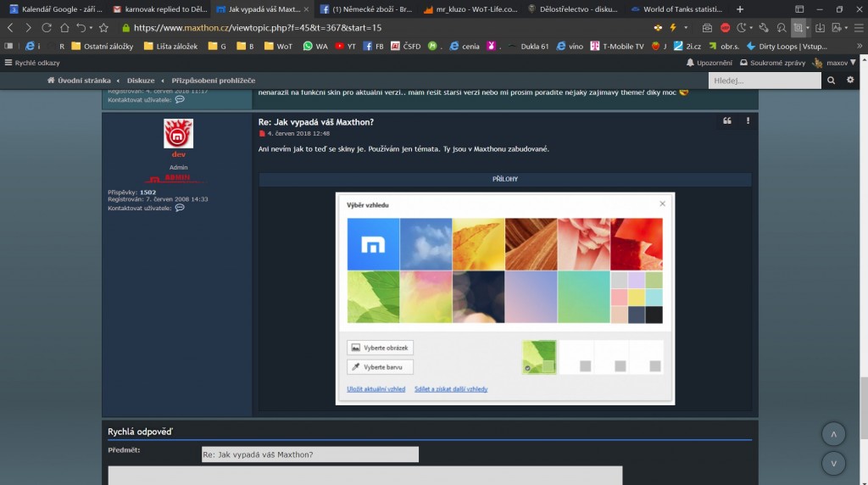Click the green padlock security icon

pyautogui.click(x=125, y=28)
